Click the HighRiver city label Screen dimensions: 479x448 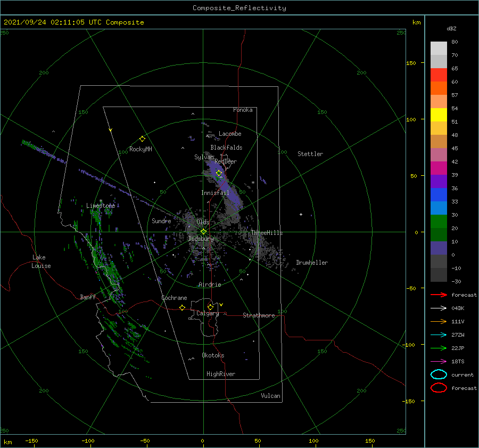(x=221, y=374)
